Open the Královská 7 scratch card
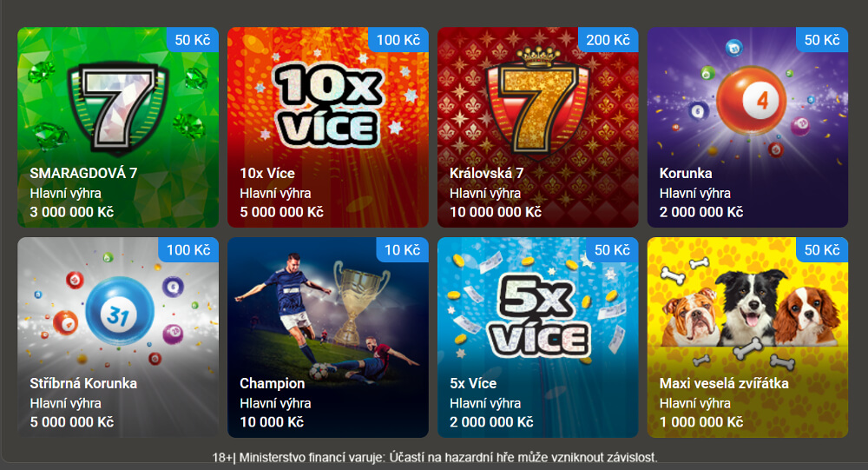Image resolution: width=868 pixels, height=470 pixels. click(537, 127)
